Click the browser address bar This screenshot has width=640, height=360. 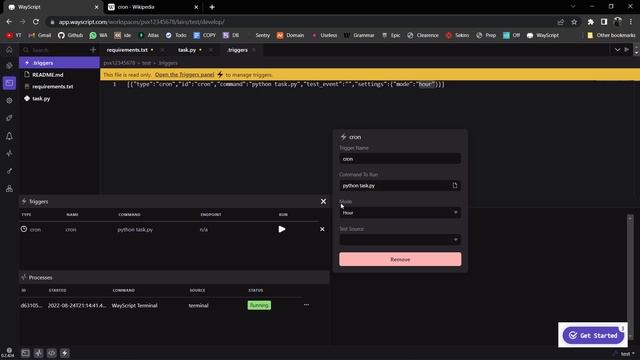tap(302, 22)
